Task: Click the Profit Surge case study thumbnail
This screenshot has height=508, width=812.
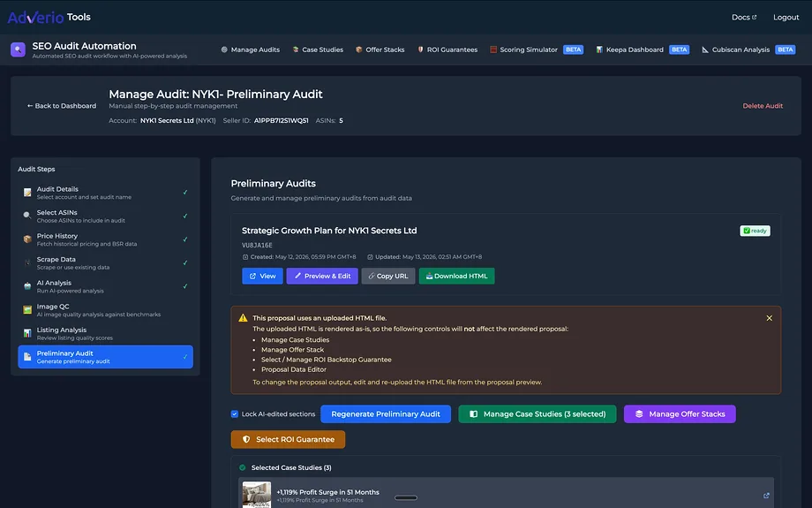Action: pos(256,495)
